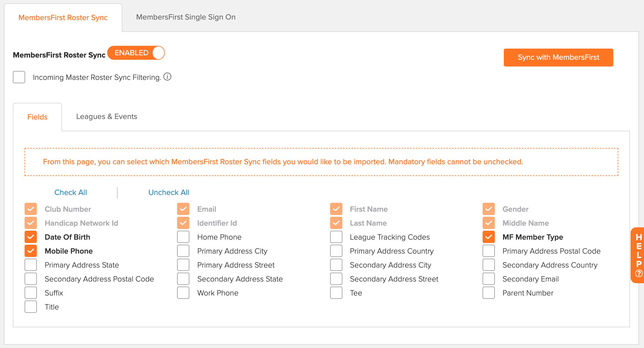
Task: Enable Secondary Address City field
Action: [x=336, y=265]
